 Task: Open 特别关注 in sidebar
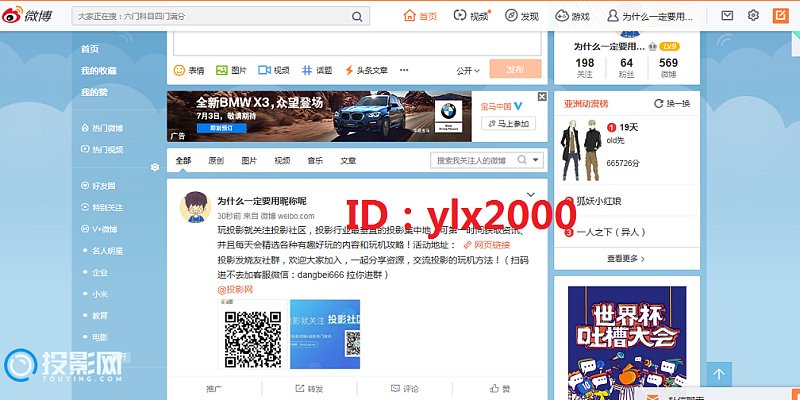click(102, 208)
